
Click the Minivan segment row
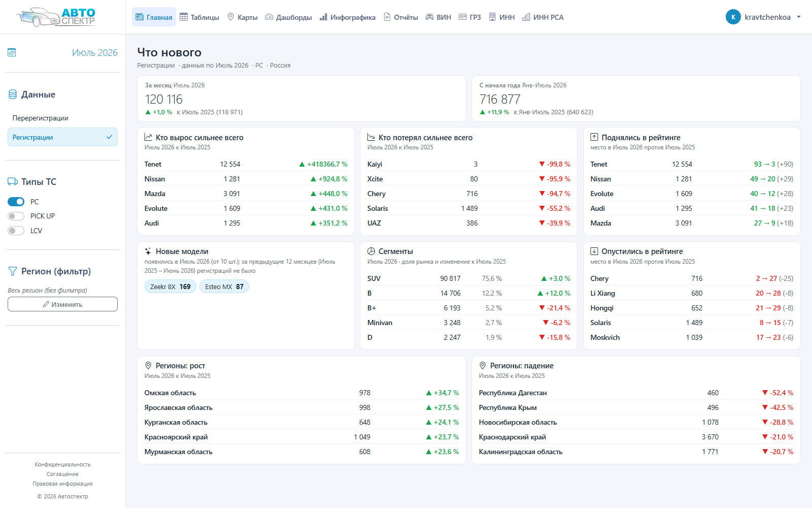468,323
